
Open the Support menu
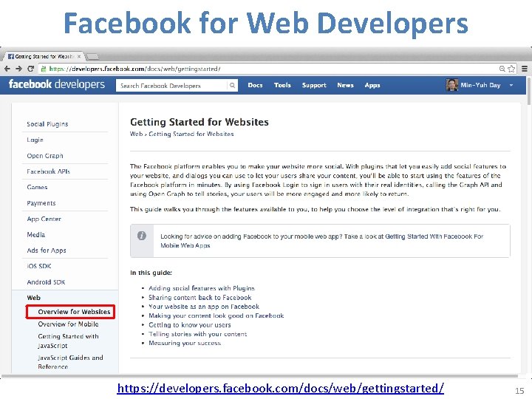pyautogui.click(x=314, y=86)
